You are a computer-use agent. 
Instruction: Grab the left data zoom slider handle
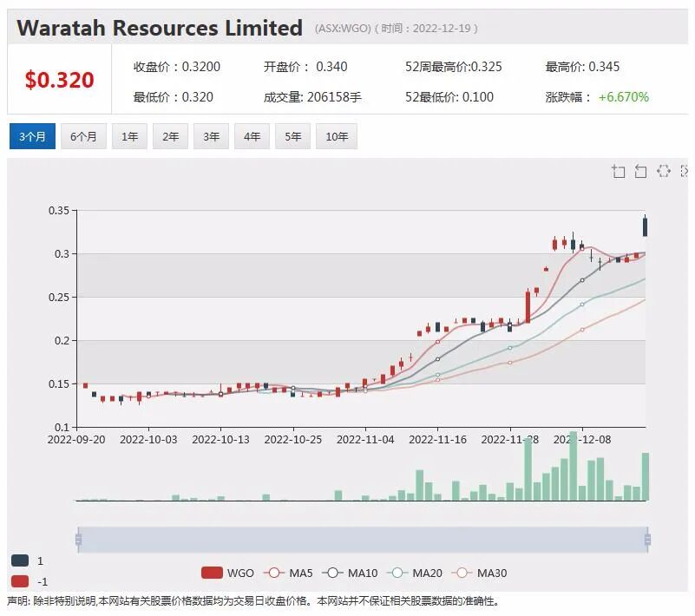point(78,540)
